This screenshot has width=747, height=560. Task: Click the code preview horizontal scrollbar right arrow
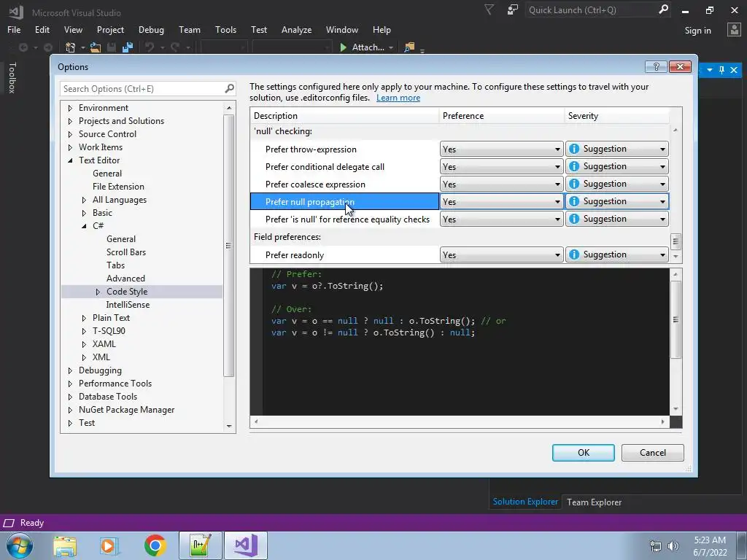(662, 421)
